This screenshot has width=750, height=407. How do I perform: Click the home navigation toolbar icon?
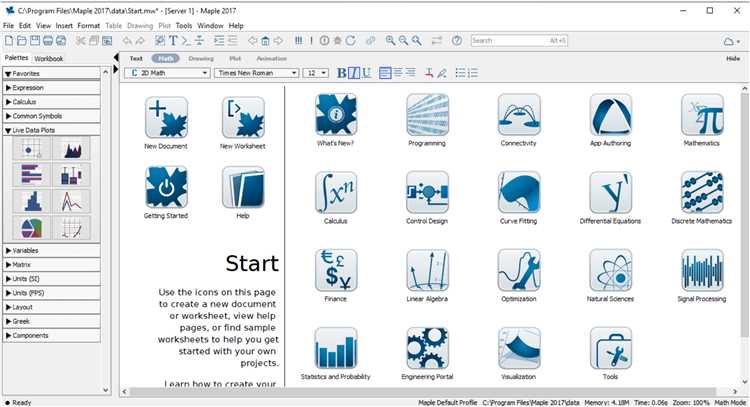point(265,41)
